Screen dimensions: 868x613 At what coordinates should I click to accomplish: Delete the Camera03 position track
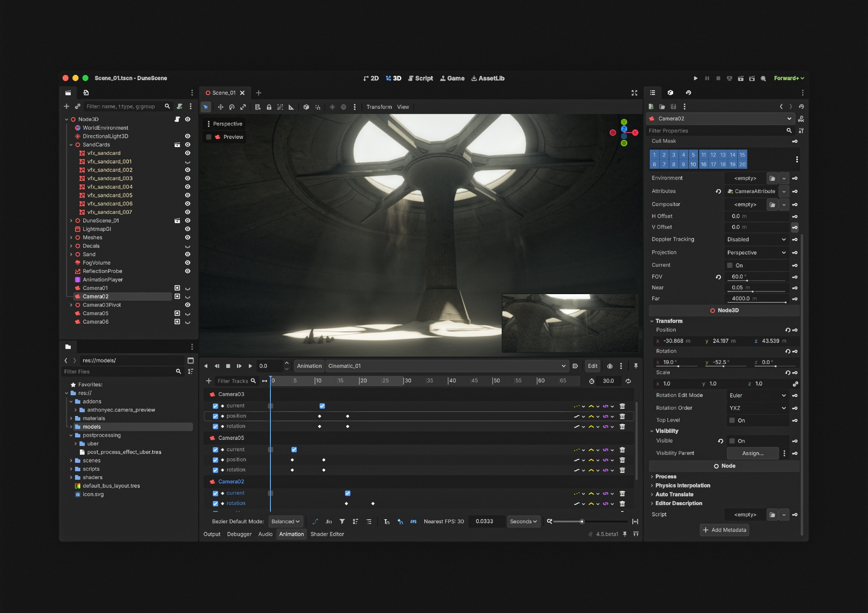[622, 416]
